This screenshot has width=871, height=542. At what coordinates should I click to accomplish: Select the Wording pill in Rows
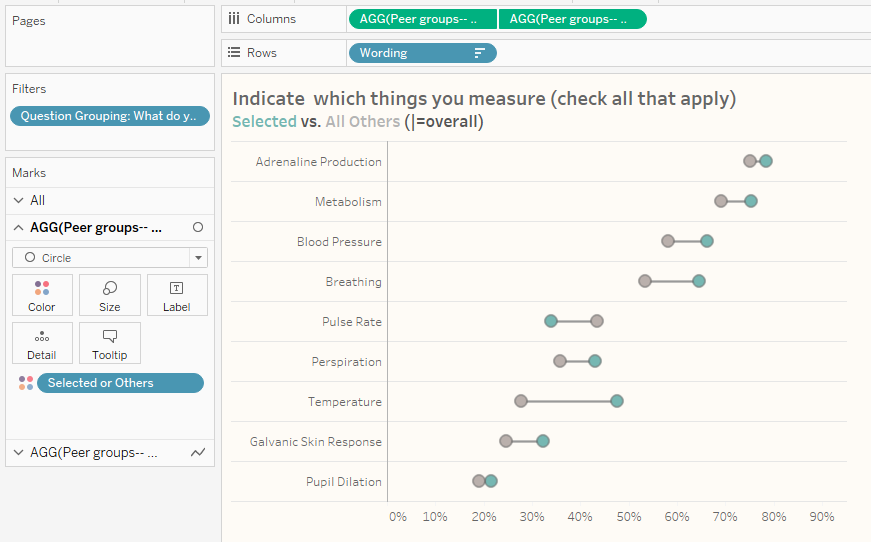[423, 53]
